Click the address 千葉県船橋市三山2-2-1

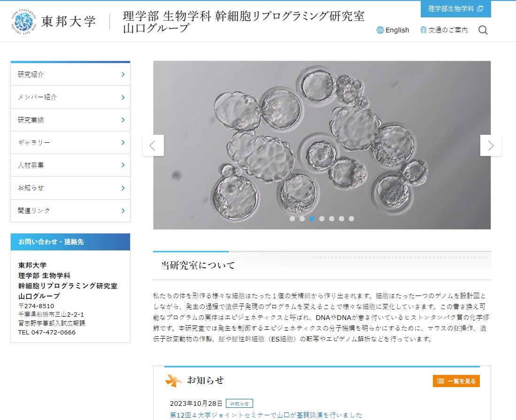tap(51, 315)
